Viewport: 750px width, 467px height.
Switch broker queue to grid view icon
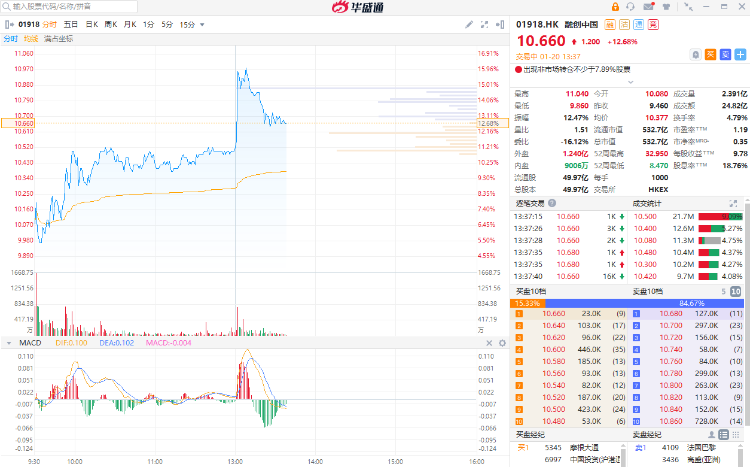(x=736, y=434)
